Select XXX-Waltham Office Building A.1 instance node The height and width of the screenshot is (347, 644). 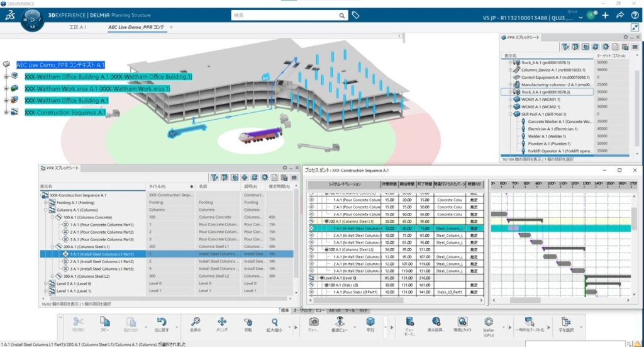(x=108, y=77)
